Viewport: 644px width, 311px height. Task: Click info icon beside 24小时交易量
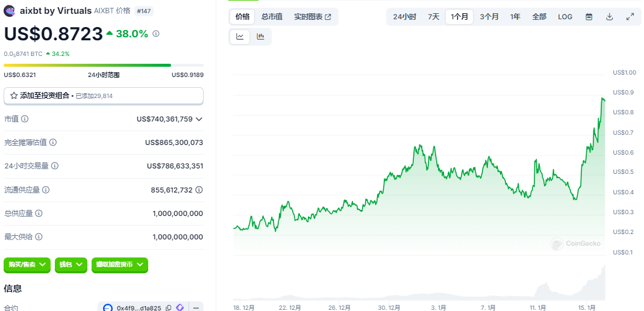tap(55, 166)
